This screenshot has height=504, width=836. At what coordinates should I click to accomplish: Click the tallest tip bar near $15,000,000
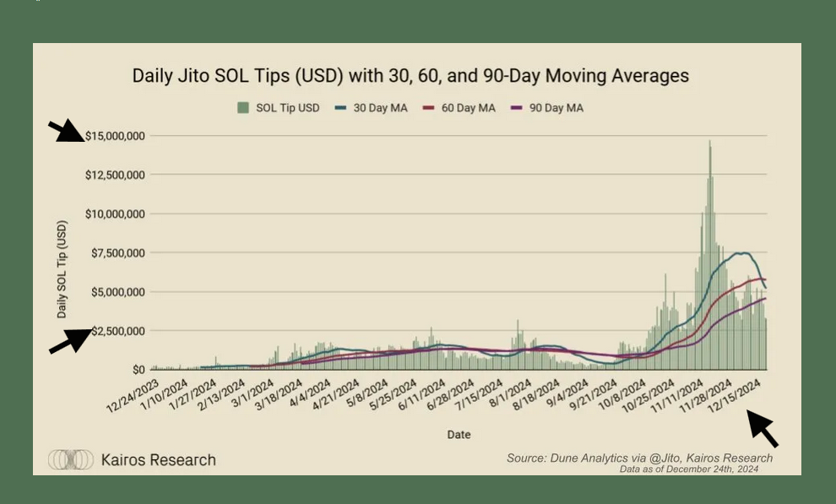709,255
